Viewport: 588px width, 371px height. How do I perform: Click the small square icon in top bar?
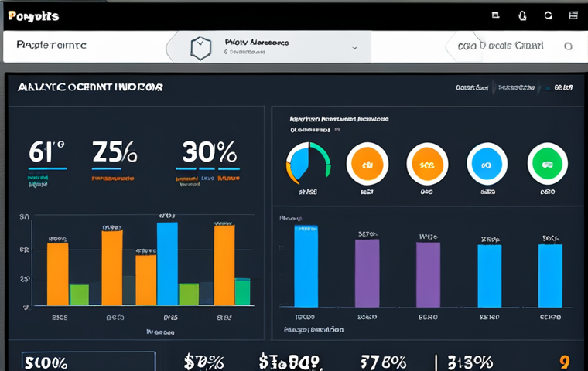(495, 15)
